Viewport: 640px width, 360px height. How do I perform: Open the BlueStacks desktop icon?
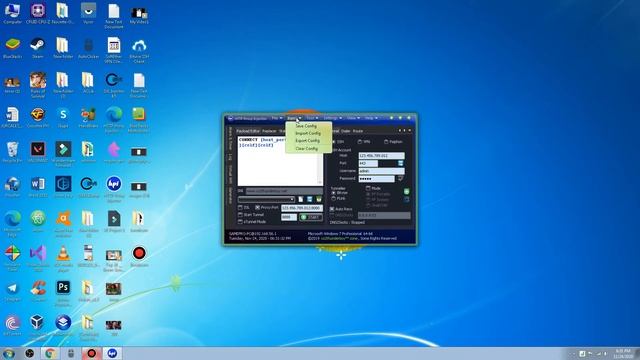tap(12, 48)
